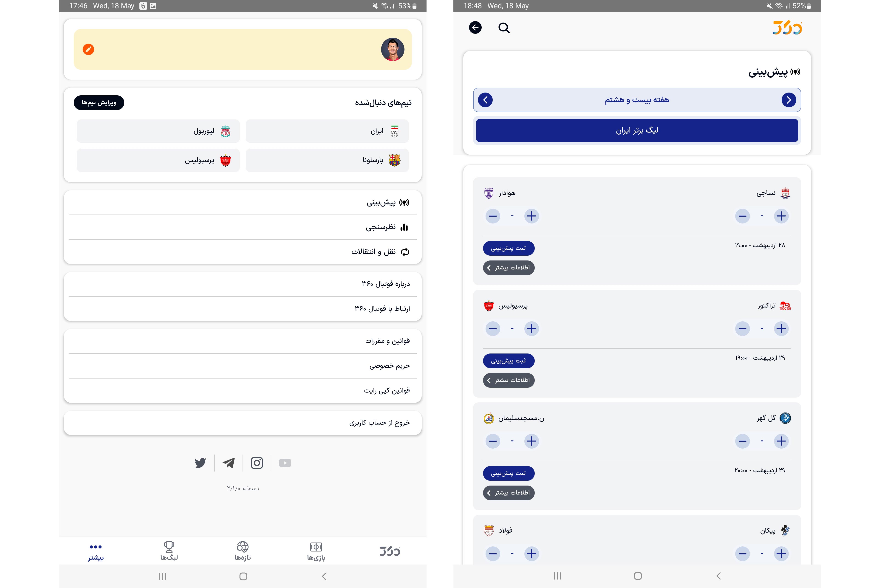
Task: Open the YouTube social link icon
Action: (x=285, y=463)
